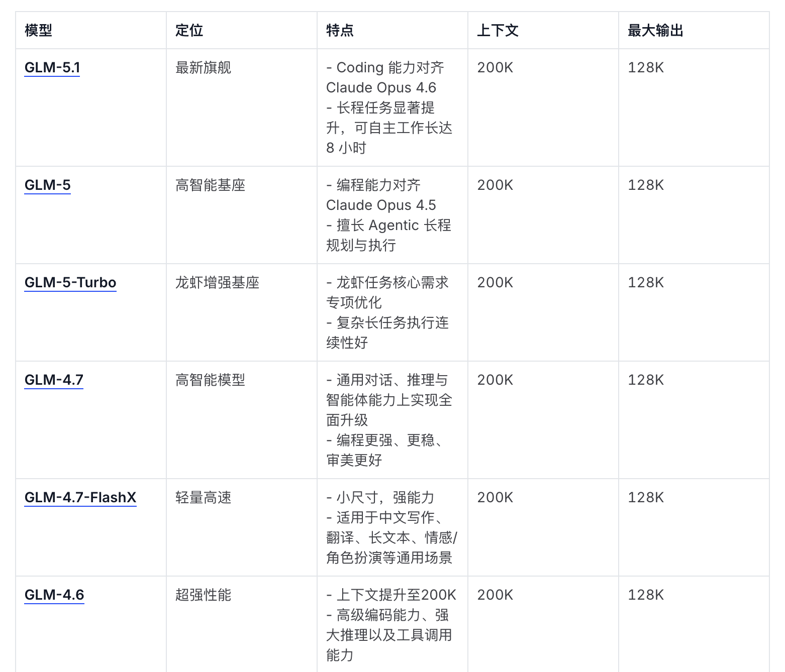This screenshot has width=785, height=672.
Task: Click the 模型 column header
Action: [38, 31]
